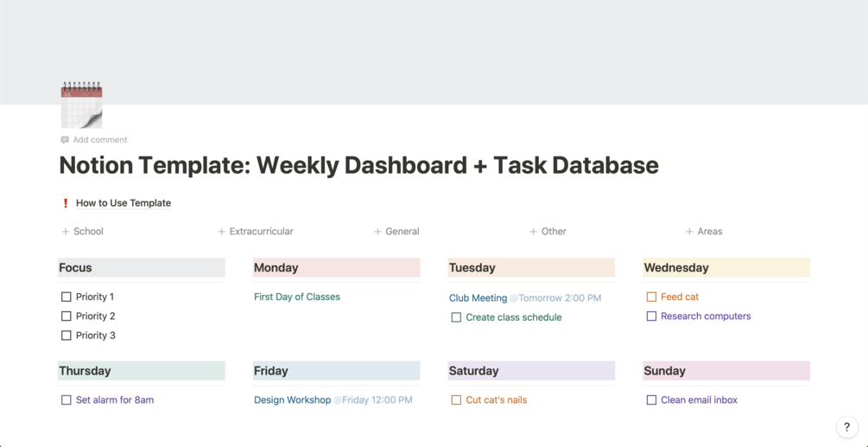Click the plus icon beside School
This screenshot has width=868, height=447.
[66, 232]
